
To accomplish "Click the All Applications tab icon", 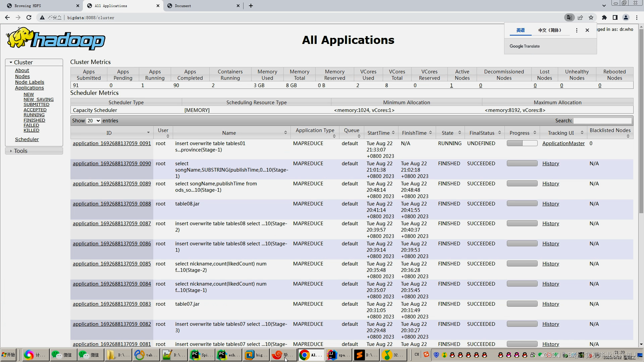I will 89,6.
